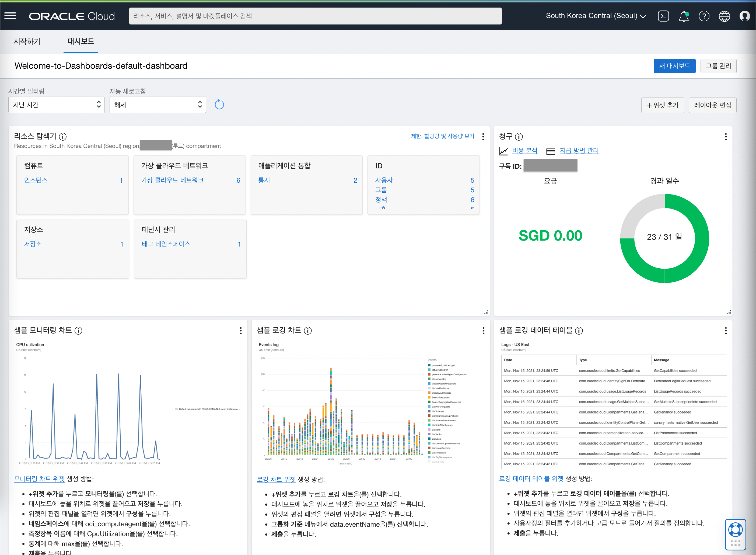Click the SGD 0.00 charge amount
The width and height of the screenshot is (756, 555).
pos(550,235)
